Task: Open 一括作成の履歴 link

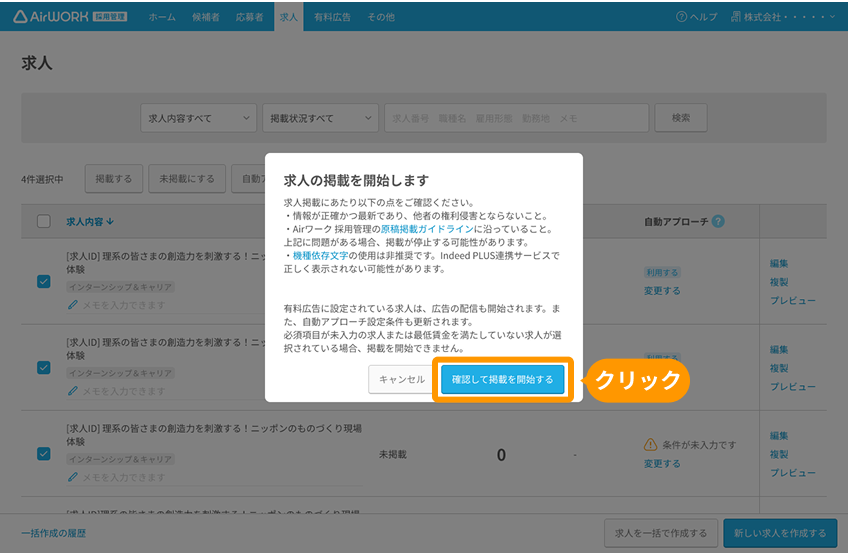Action: coord(54,533)
